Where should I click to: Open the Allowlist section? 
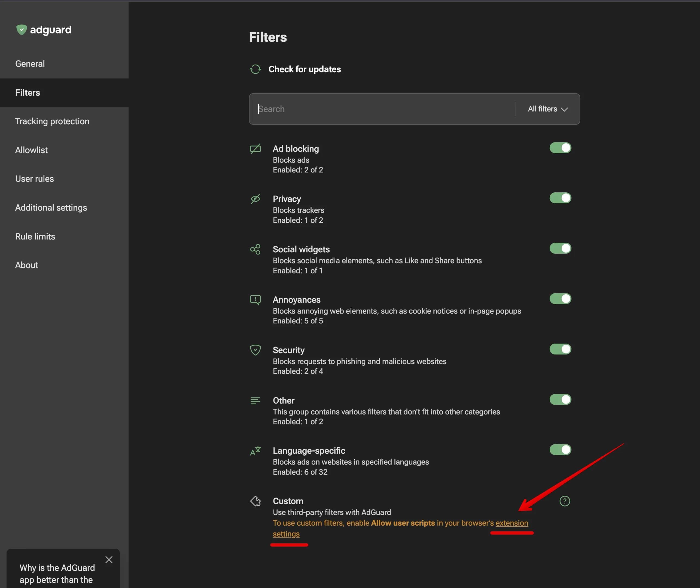point(31,150)
